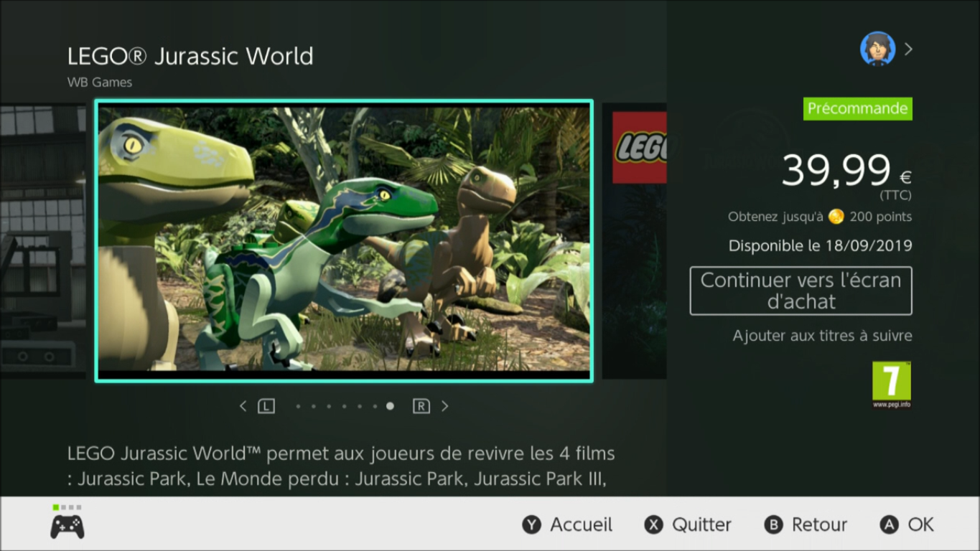
Task: Click the X Quitter option
Action: pyautogui.click(x=688, y=524)
